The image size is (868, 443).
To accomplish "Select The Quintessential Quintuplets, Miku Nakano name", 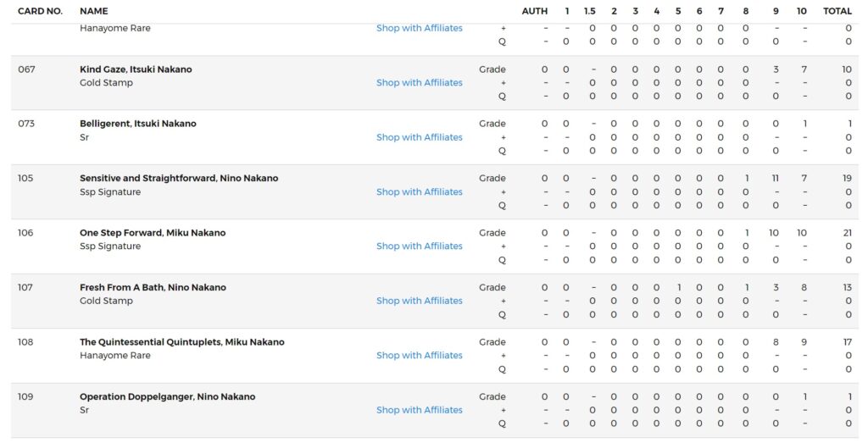I will 182,342.
